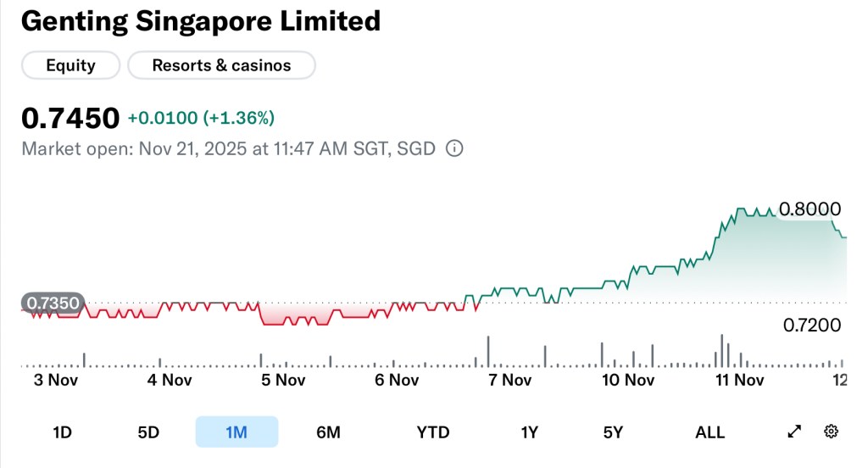Show ALL historical price data

(x=709, y=432)
